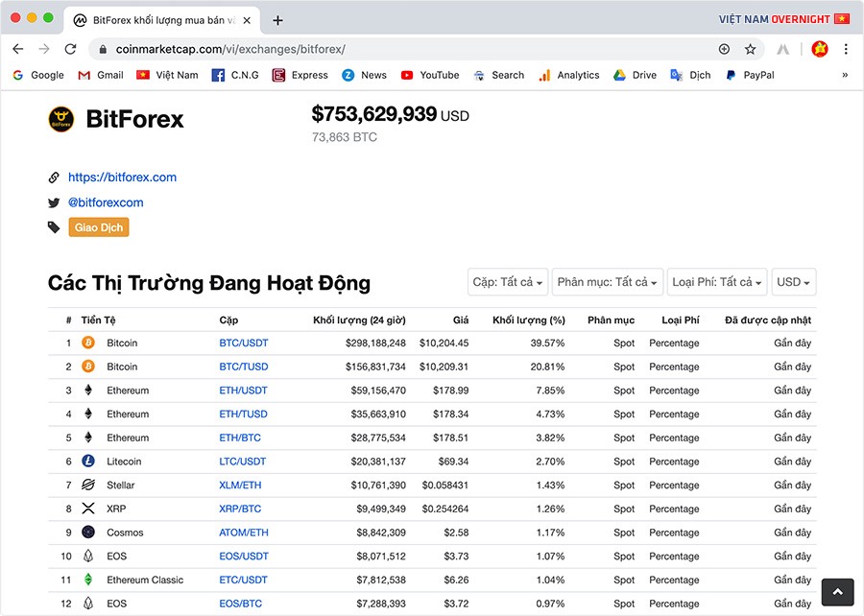Click the Cosmos coin icon

click(x=88, y=532)
